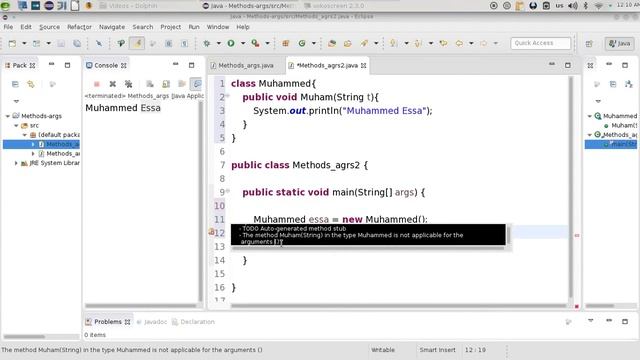Open Videos - Dolphin from taskbar
Image resolution: width=640 pixels, height=360 pixels.
[x=129, y=6]
